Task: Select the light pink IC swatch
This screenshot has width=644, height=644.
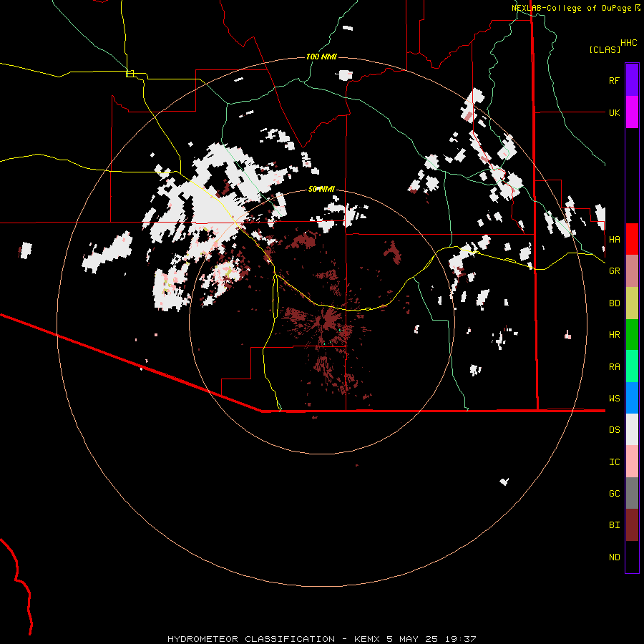Action: (x=632, y=462)
